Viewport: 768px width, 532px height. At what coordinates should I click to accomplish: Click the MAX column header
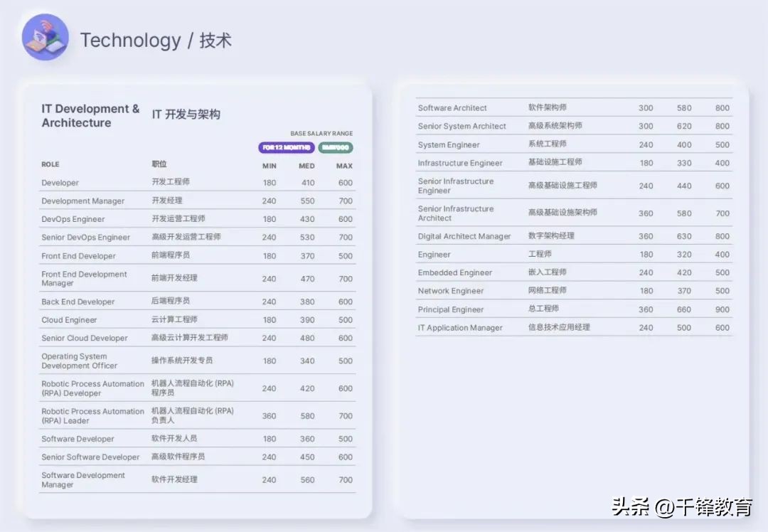(x=343, y=166)
